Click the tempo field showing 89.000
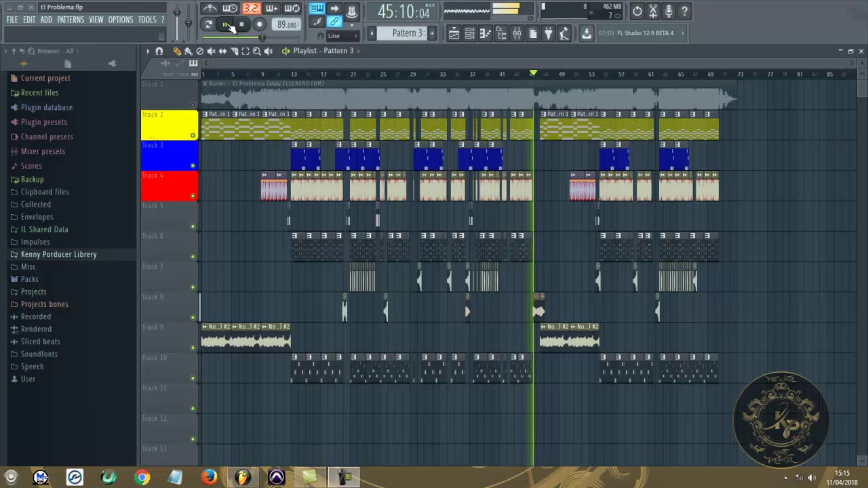 [286, 24]
